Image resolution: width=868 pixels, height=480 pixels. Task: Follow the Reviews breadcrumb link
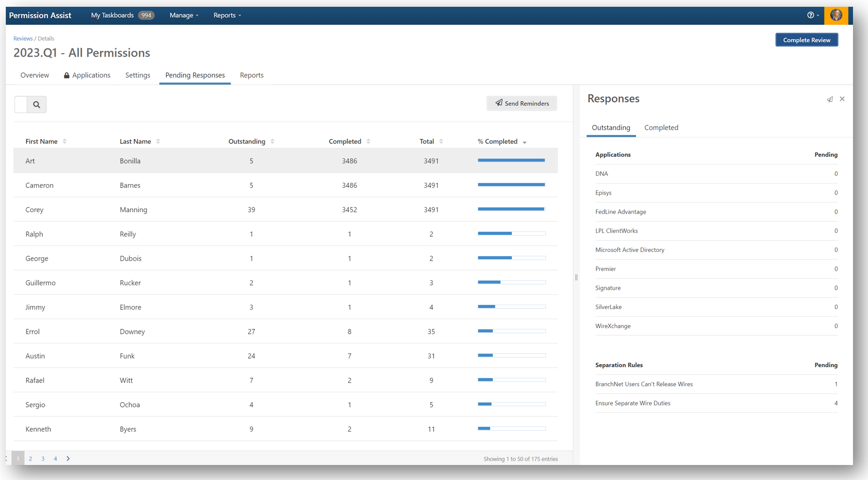[23, 39]
